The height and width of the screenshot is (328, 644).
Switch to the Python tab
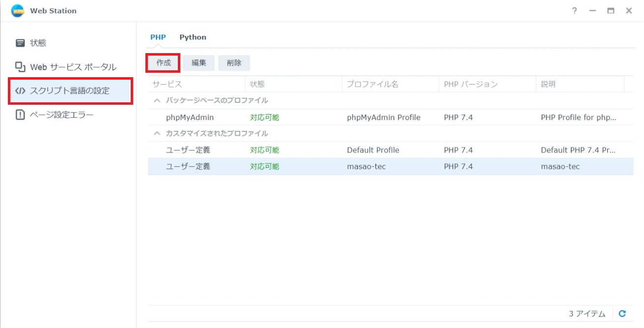click(193, 37)
